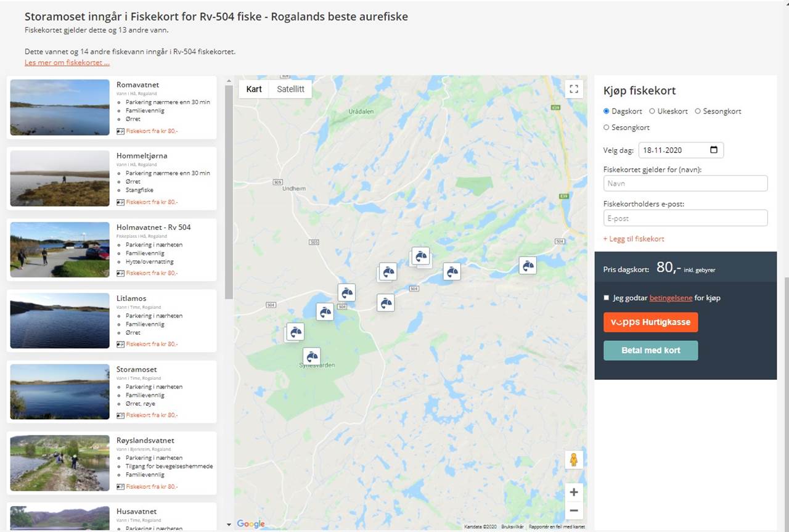Toggle fullscreen map view

[574, 89]
